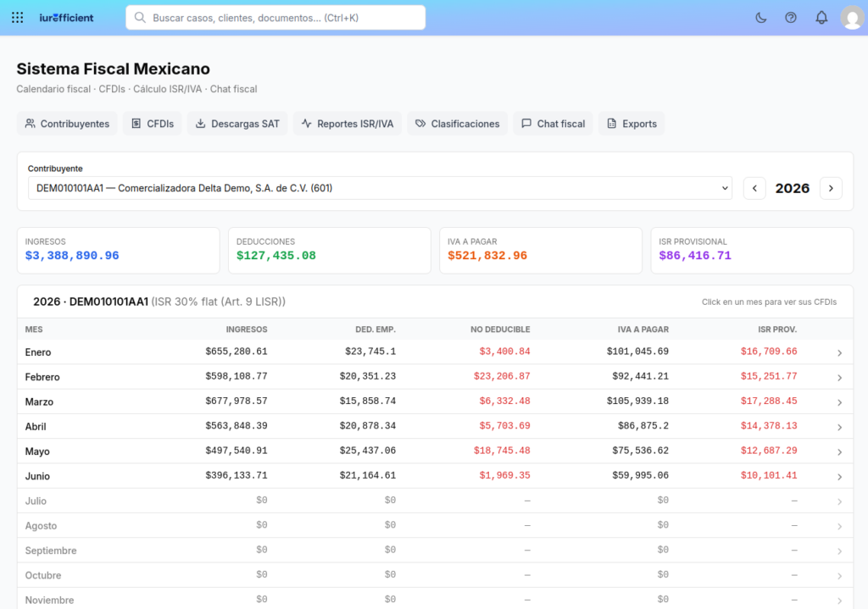Toggle dark mode with the moon icon
The image size is (868, 609).
click(761, 18)
